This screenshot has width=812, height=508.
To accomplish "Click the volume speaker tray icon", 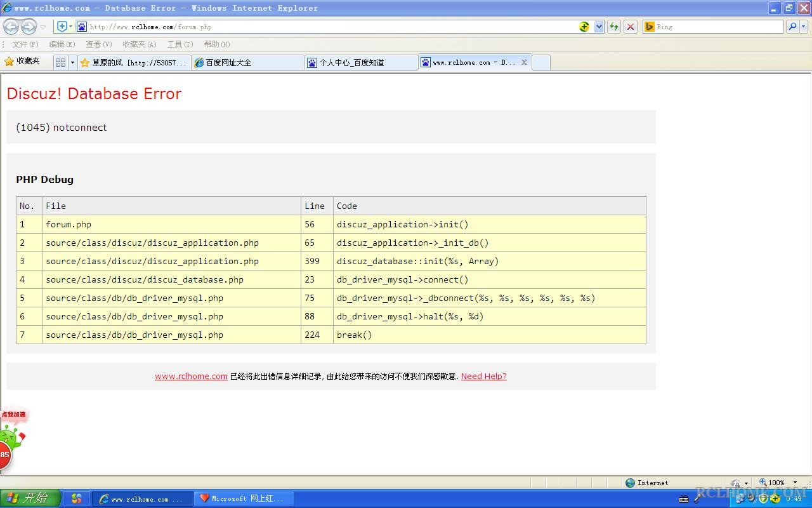I will [751, 499].
